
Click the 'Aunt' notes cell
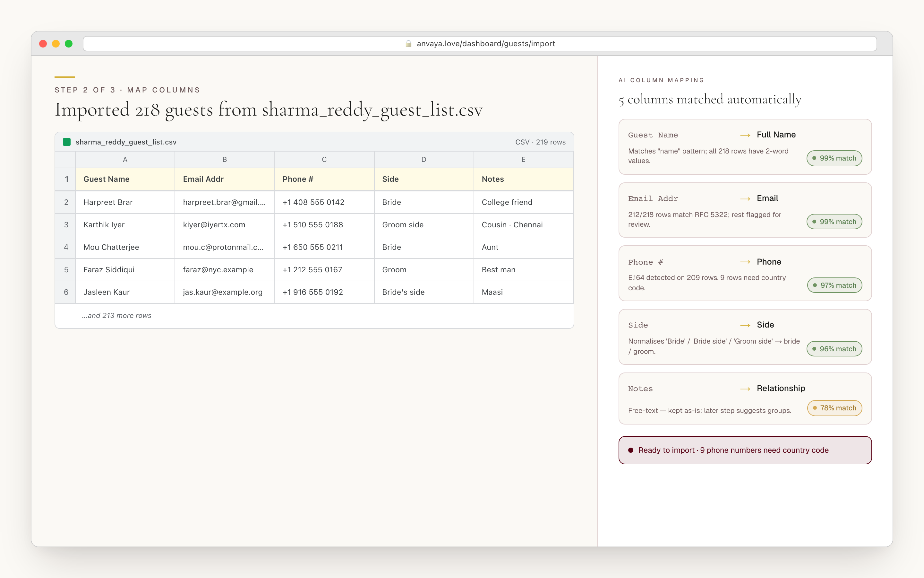[524, 247]
